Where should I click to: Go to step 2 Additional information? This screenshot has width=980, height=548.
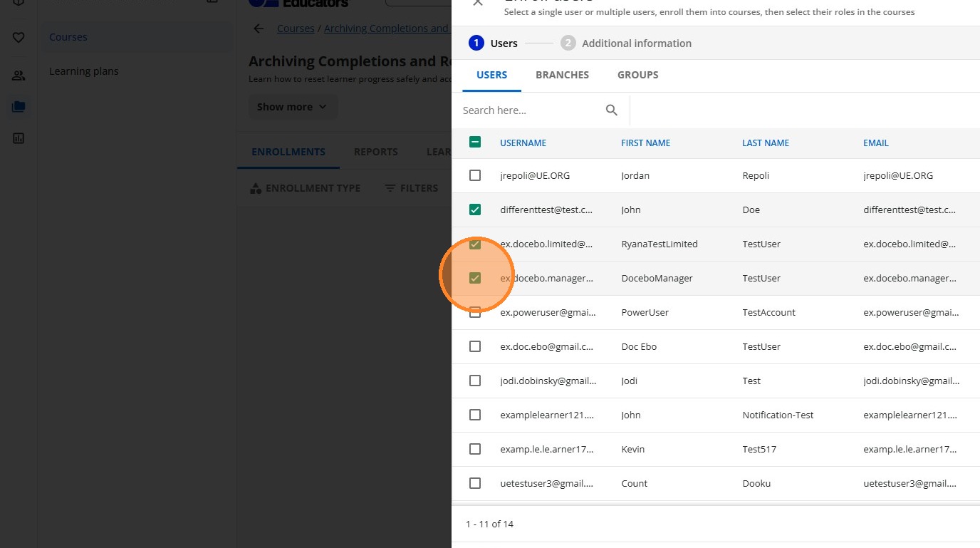coord(626,43)
